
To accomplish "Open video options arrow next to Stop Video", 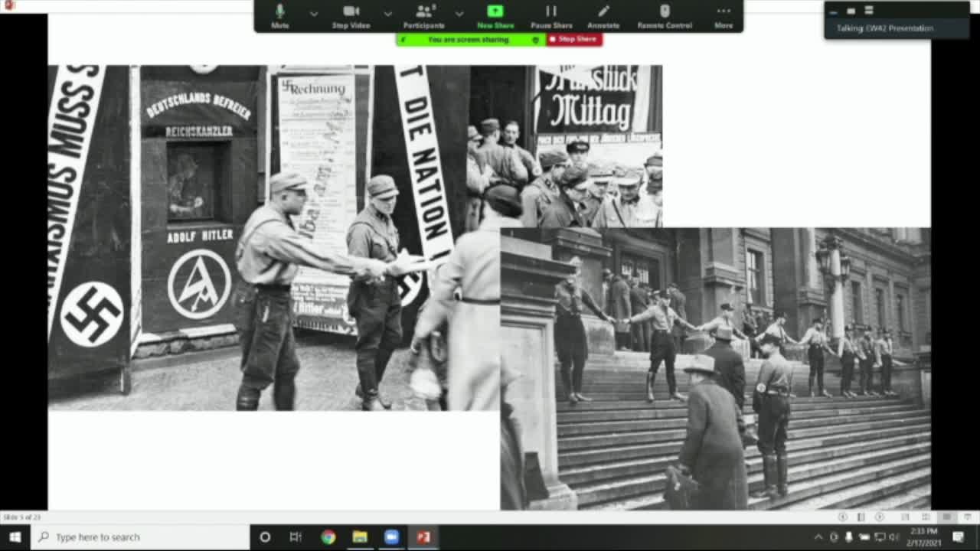I will (x=387, y=13).
